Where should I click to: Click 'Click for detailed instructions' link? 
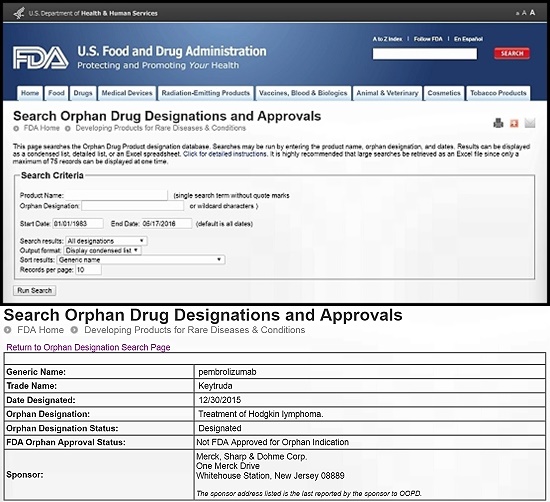(x=224, y=154)
